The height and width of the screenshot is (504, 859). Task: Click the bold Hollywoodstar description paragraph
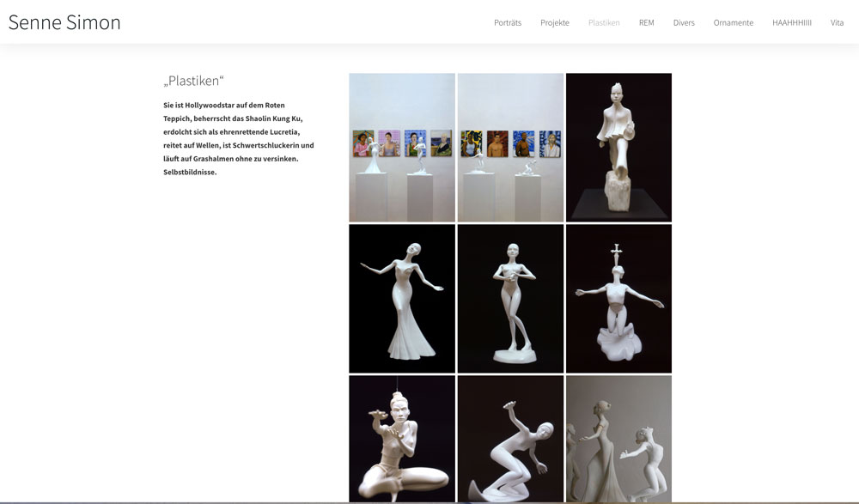[239, 138]
